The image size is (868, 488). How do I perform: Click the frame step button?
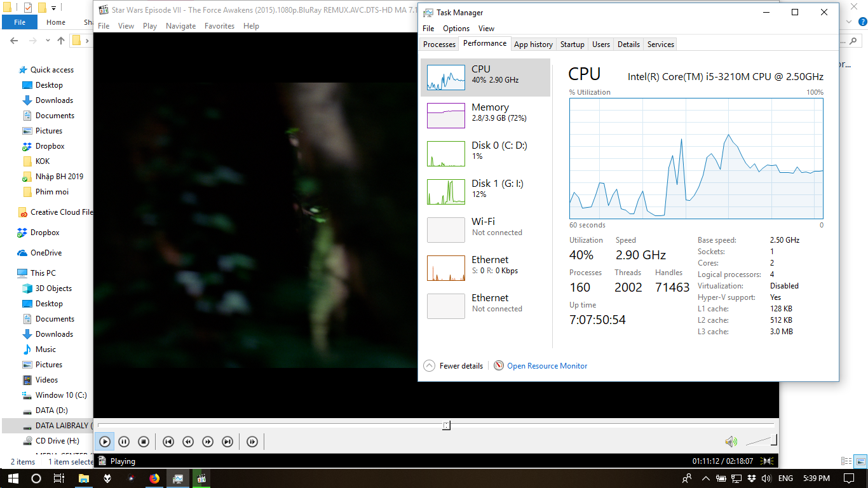252,442
